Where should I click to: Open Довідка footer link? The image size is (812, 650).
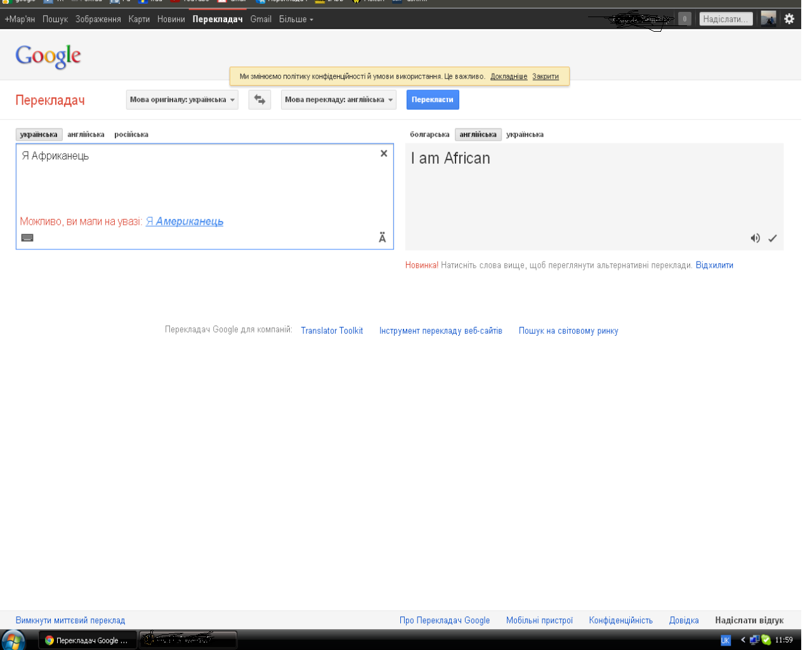pyautogui.click(x=684, y=620)
